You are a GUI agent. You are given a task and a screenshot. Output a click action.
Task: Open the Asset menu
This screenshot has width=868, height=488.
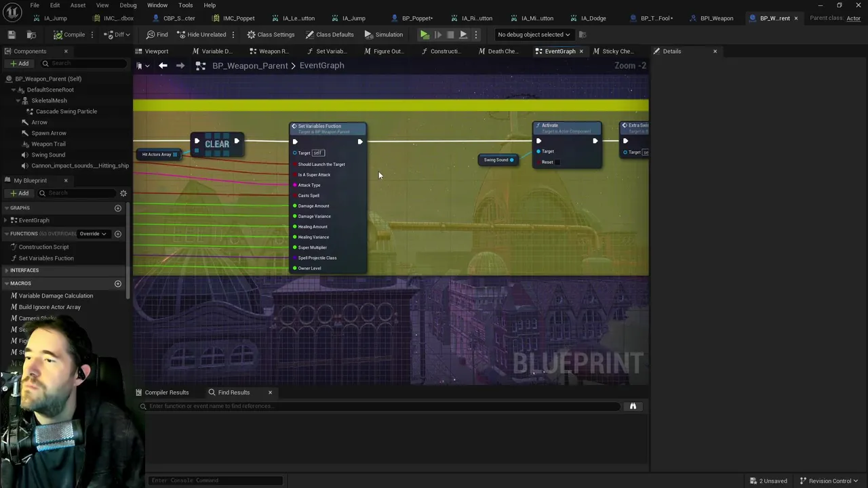[x=78, y=5]
